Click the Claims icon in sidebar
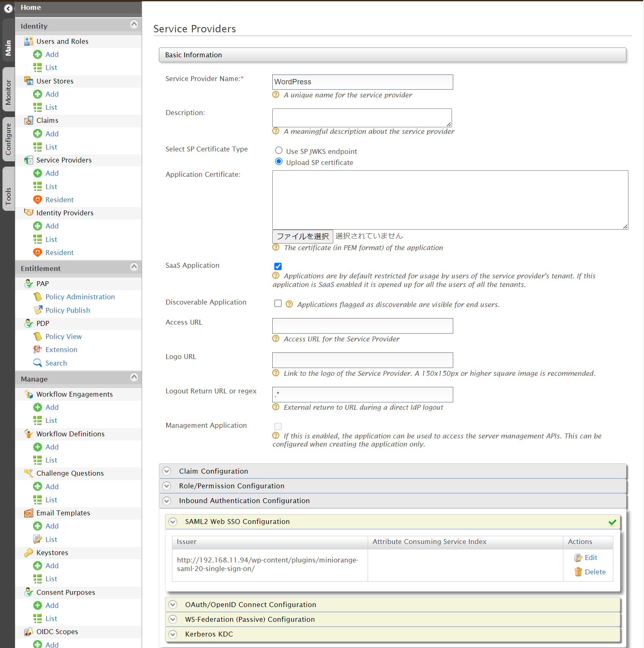The width and height of the screenshot is (644, 648). pyautogui.click(x=29, y=120)
